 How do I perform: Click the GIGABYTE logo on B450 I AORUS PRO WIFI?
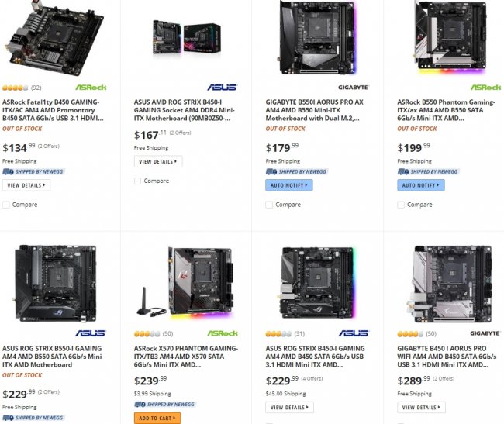point(485,333)
